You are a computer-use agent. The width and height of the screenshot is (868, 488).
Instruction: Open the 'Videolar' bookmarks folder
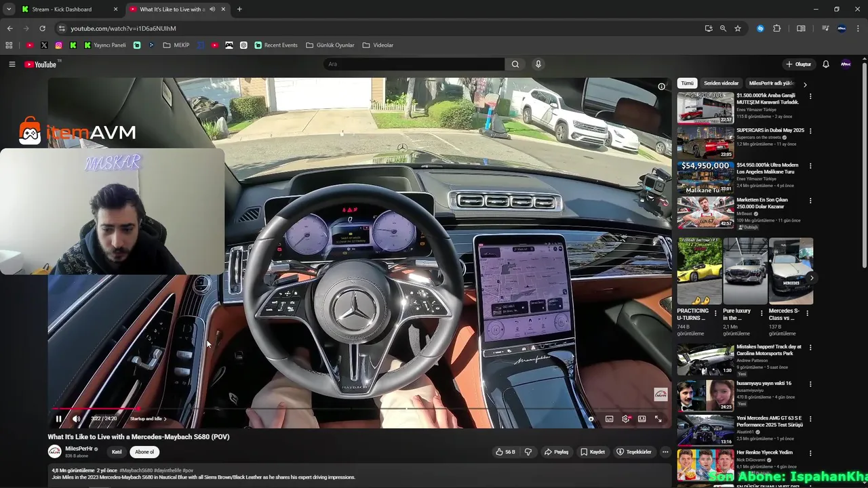click(x=378, y=45)
